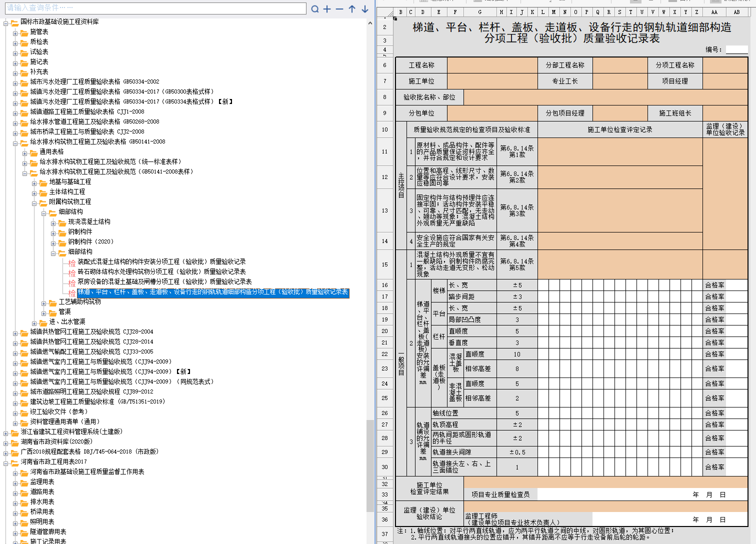Screen dimensions: 756x544
Task: Click the down arrow navigation icon
Action: click(x=365, y=9)
